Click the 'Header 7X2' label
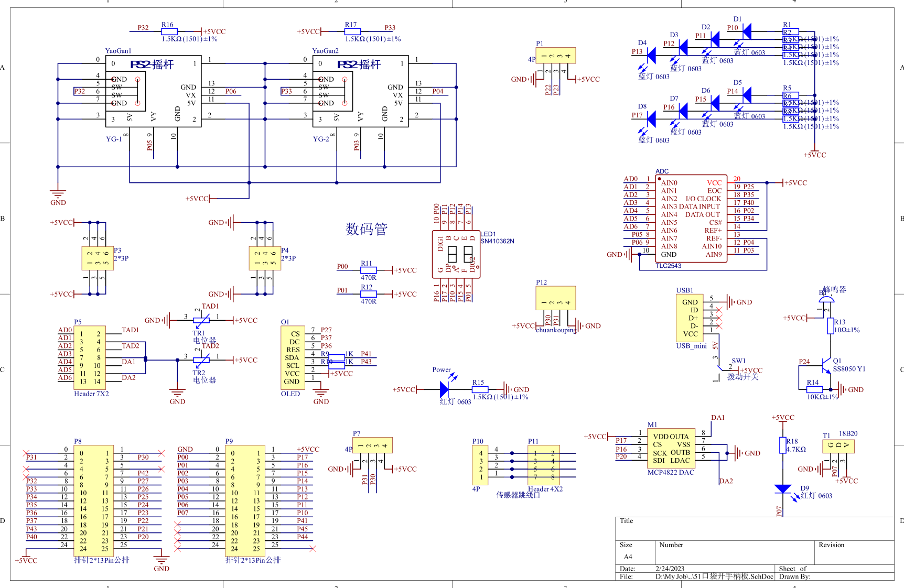The height and width of the screenshot is (588, 904). 91,394
